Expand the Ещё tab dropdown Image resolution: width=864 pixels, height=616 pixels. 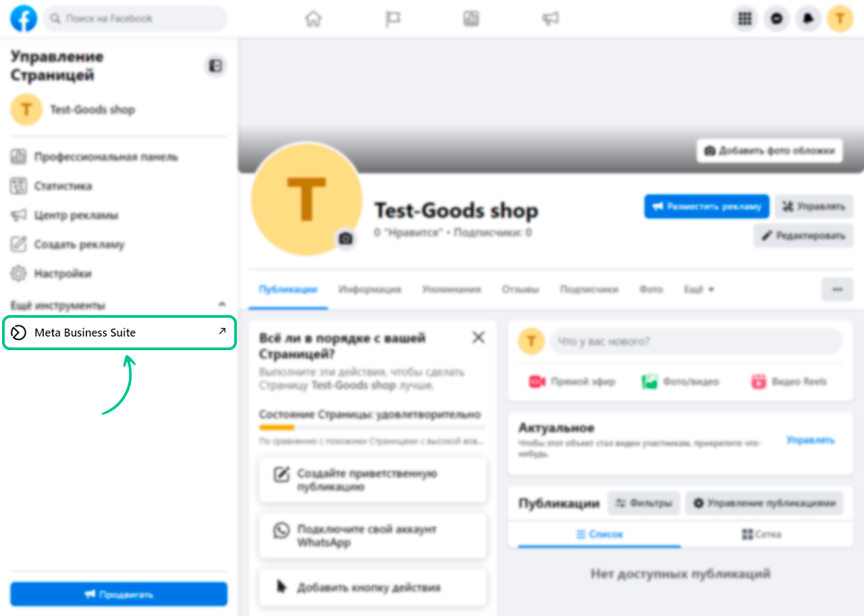tap(699, 289)
